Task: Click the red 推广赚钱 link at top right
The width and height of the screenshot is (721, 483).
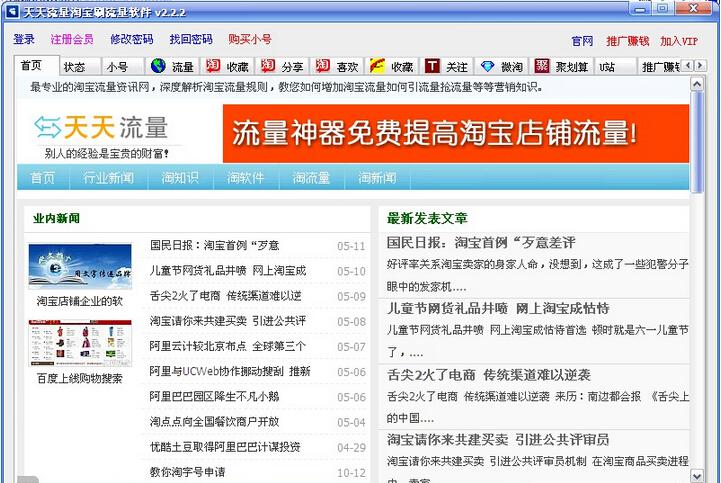Action: point(628,41)
